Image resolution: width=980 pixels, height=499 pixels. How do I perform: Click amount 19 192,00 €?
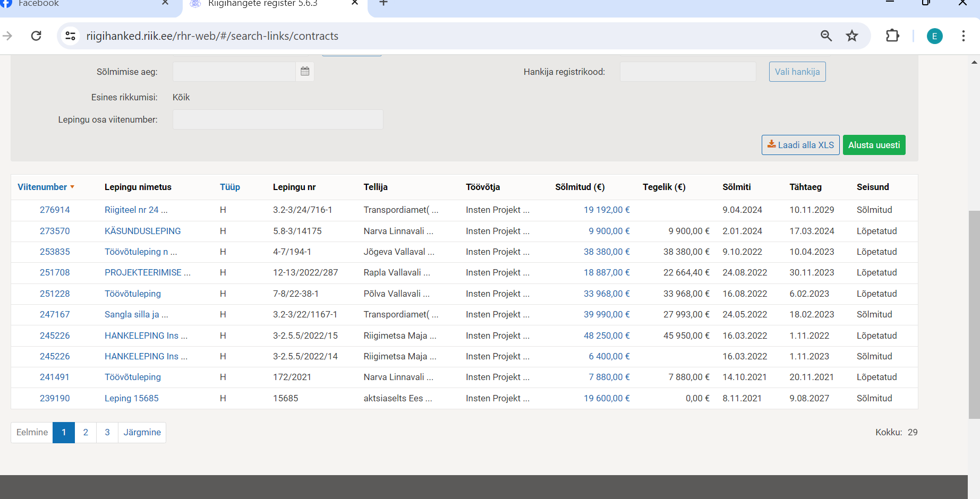coord(607,210)
